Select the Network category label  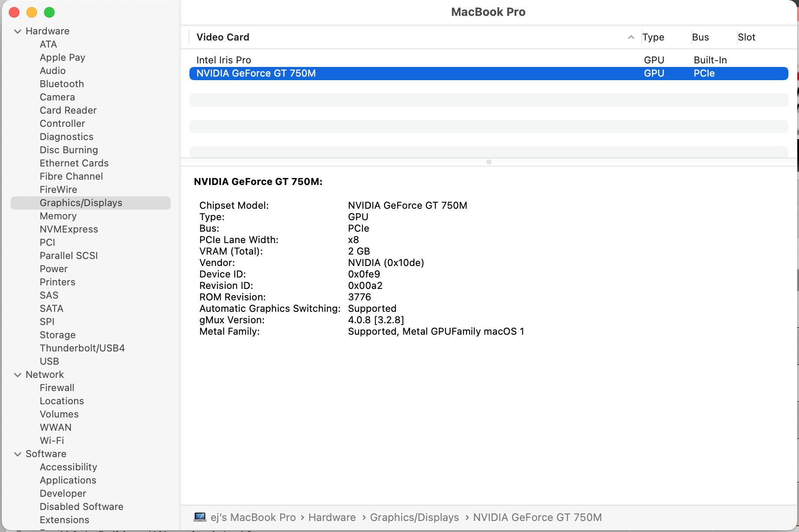[45, 375]
